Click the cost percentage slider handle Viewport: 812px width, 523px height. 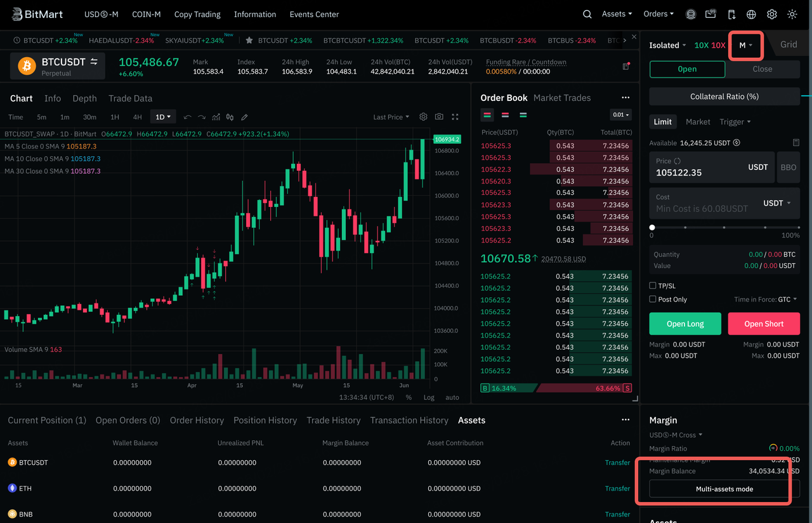pyautogui.click(x=652, y=227)
